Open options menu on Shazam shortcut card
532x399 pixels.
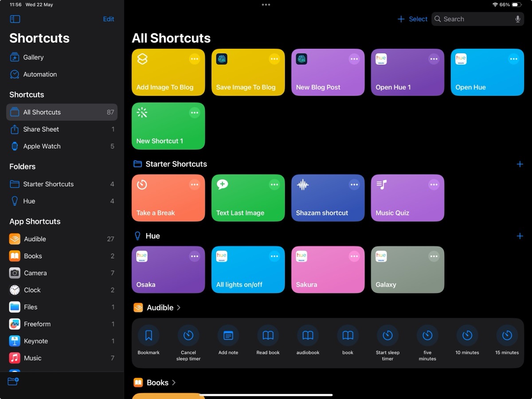(354, 184)
